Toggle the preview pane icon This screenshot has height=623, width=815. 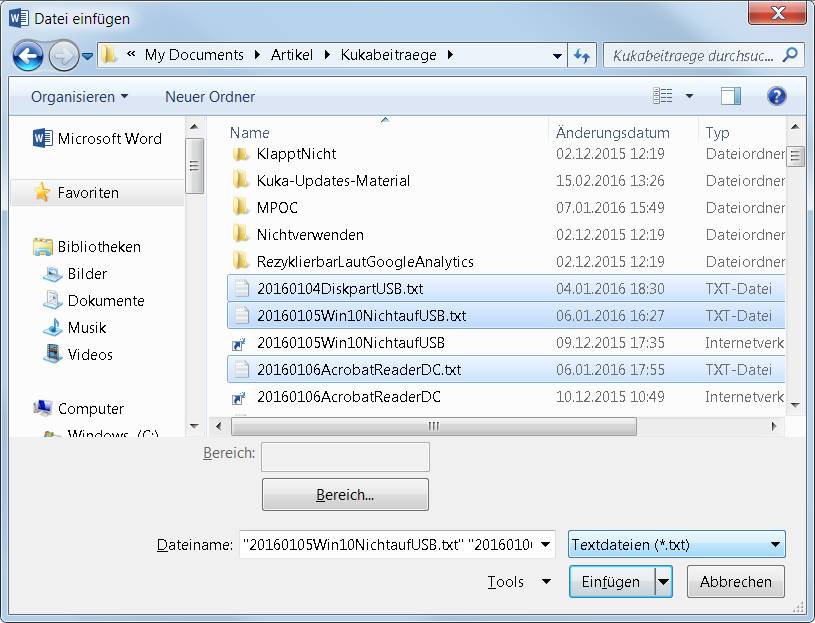[731, 96]
